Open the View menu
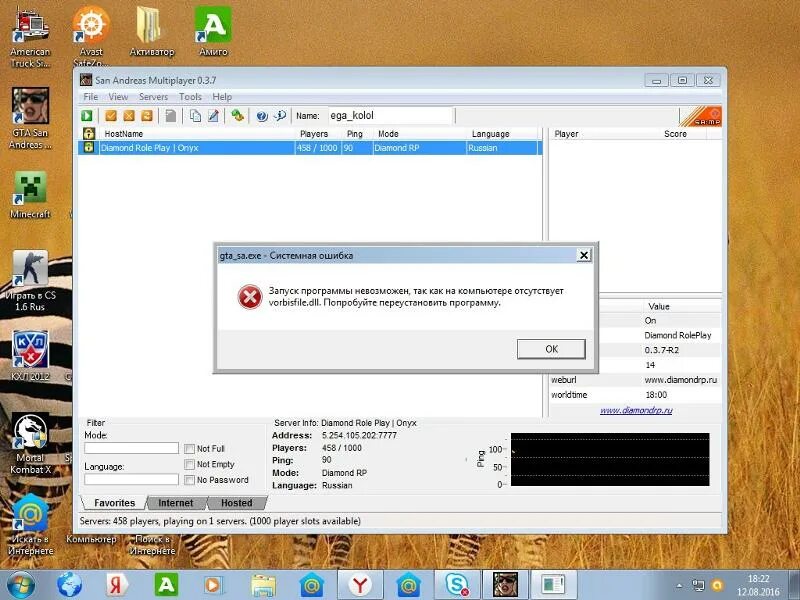The width and height of the screenshot is (800, 600). click(x=118, y=97)
